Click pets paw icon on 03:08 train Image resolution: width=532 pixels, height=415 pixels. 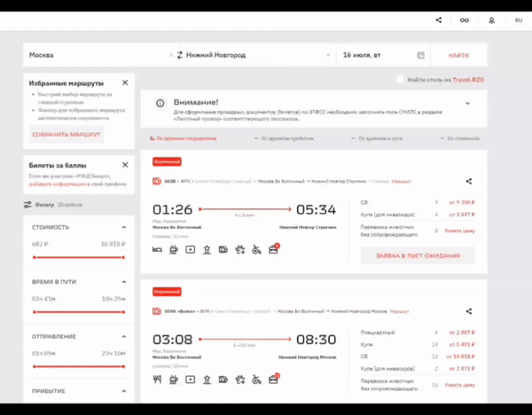240,380
